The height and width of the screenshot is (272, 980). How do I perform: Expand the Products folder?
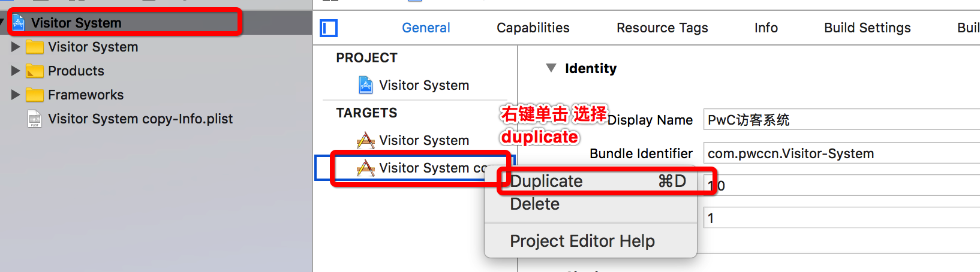pos(16,71)
